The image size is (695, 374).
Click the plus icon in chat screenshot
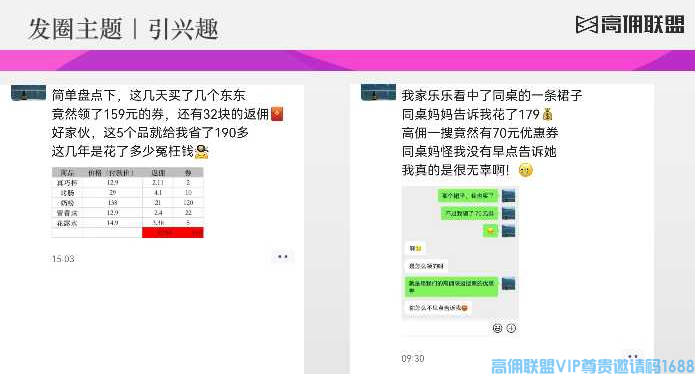point(511,328)
